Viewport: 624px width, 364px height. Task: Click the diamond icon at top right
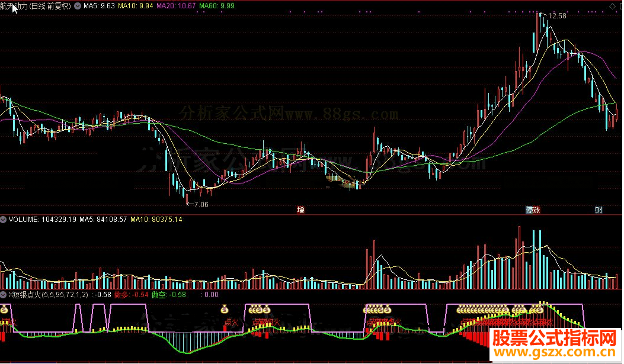coord(612,6)
